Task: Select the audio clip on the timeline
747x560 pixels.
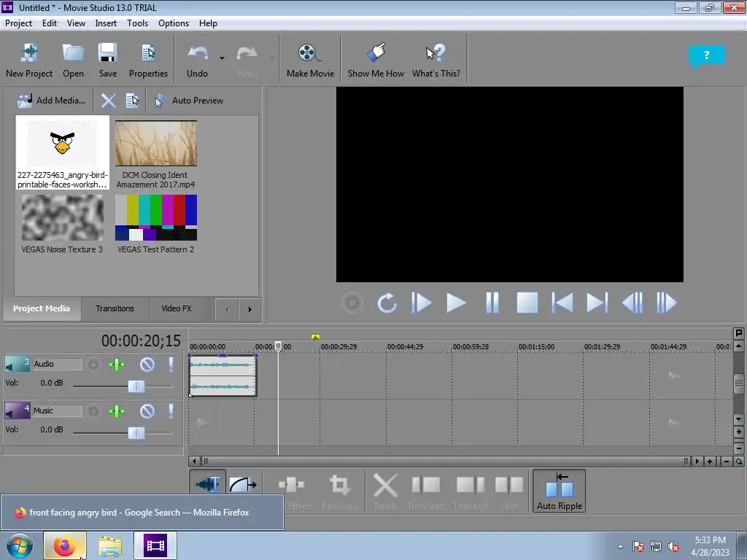Action: (x=223, y=376)
